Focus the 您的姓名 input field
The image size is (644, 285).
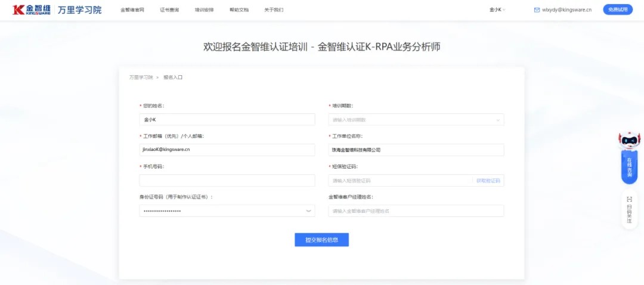[x=227, y=119]
